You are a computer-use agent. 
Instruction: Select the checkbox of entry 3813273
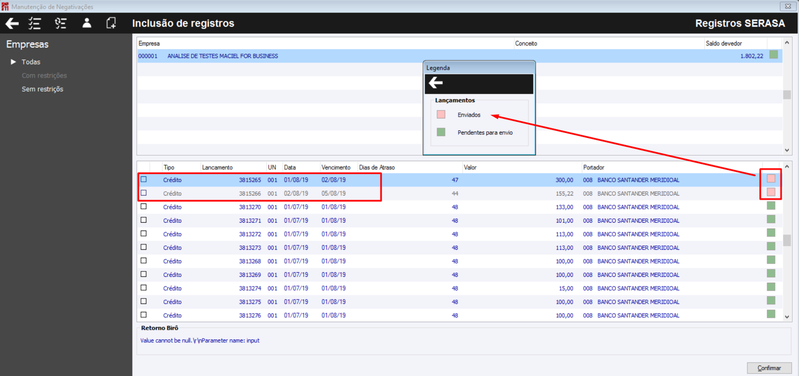coord(143,247)
